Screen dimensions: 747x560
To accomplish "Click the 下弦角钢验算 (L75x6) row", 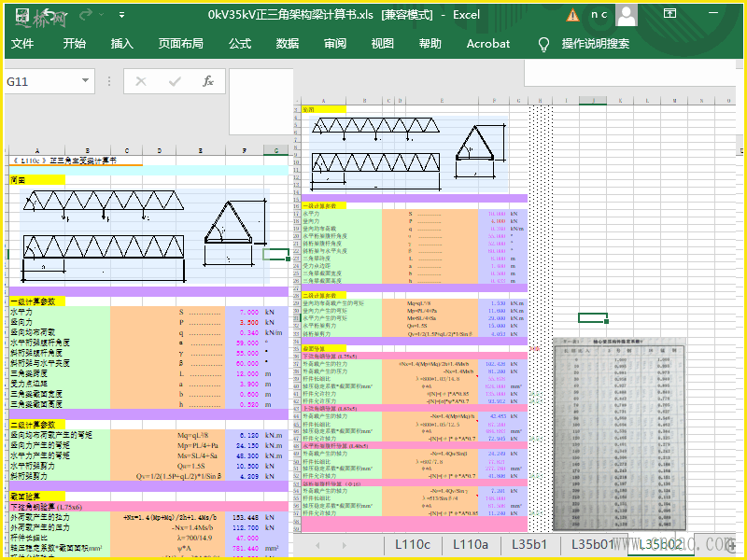I will tap(148, 507).
